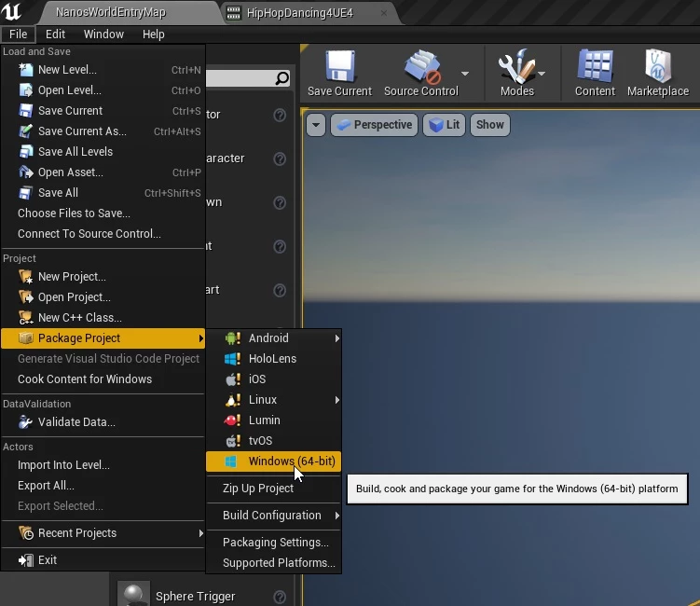Screen dimensions: 700x606
Task: Open Packaging Settings...
Action: (x=274, y=543)
